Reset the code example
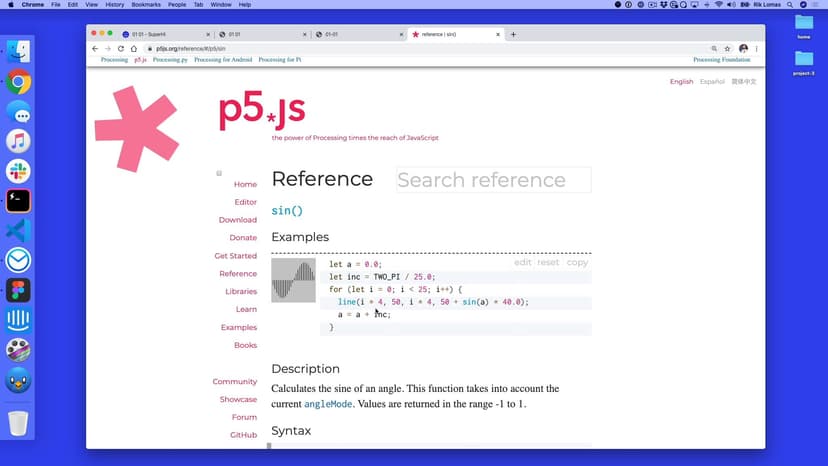This screenshot has width=828, height=466. click(x=548, y=262)
